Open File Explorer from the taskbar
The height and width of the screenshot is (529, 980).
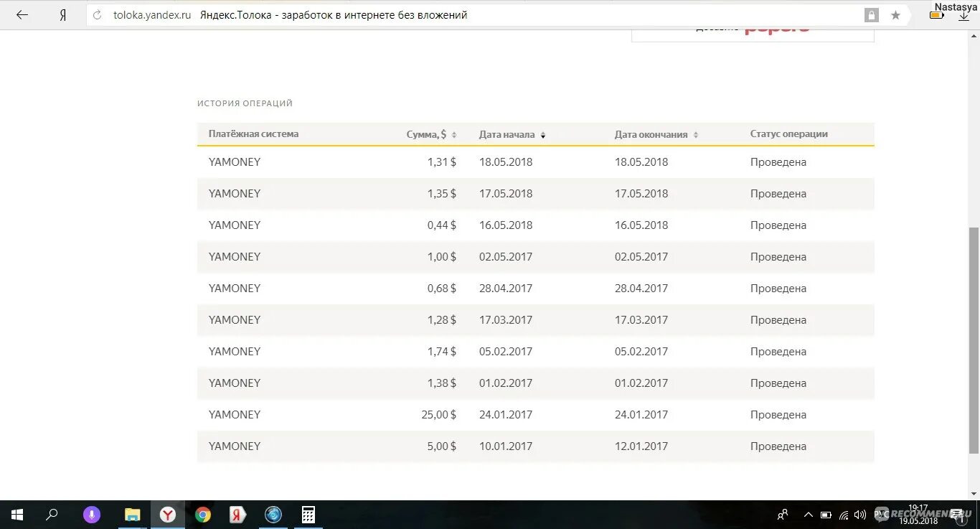click(132, 515)
